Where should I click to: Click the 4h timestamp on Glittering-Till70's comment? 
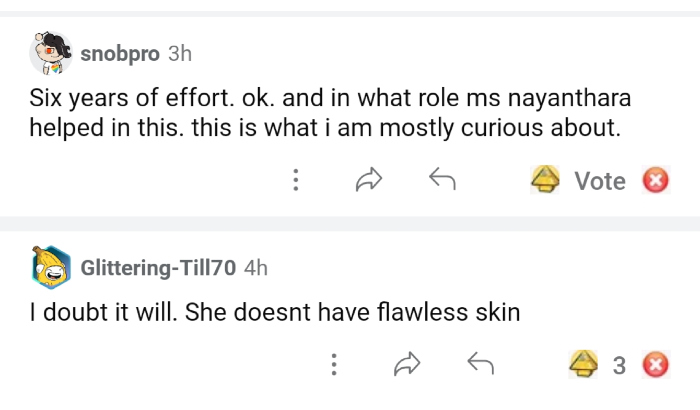click(x=256, y=268)
